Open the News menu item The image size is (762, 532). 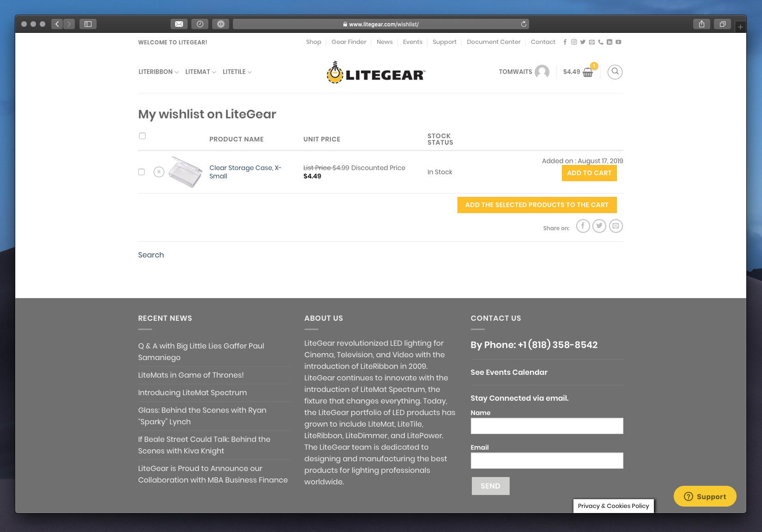(384, 42)
